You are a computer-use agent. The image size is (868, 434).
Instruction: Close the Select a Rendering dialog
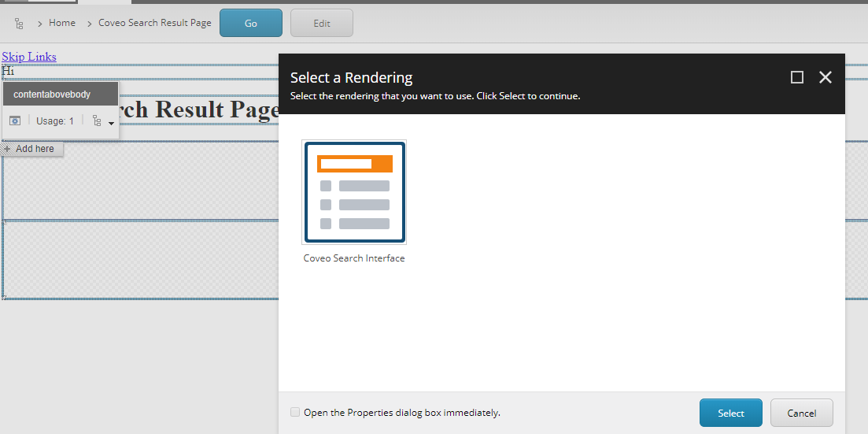pos(826,78)
